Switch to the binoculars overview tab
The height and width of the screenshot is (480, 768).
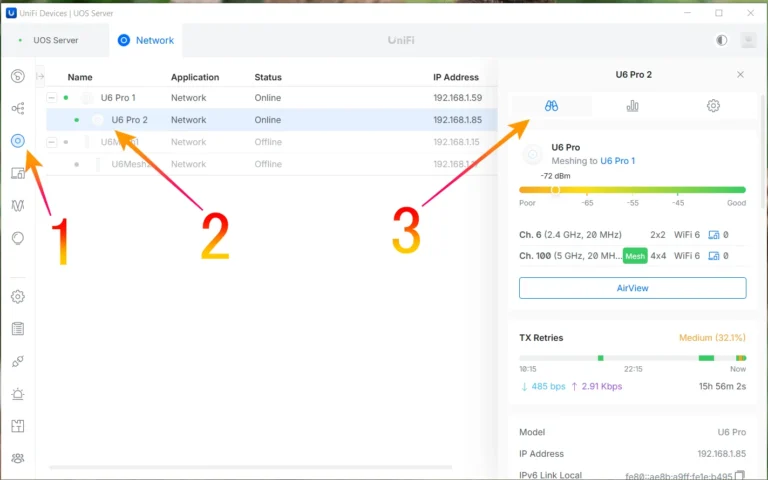point(552,106)
